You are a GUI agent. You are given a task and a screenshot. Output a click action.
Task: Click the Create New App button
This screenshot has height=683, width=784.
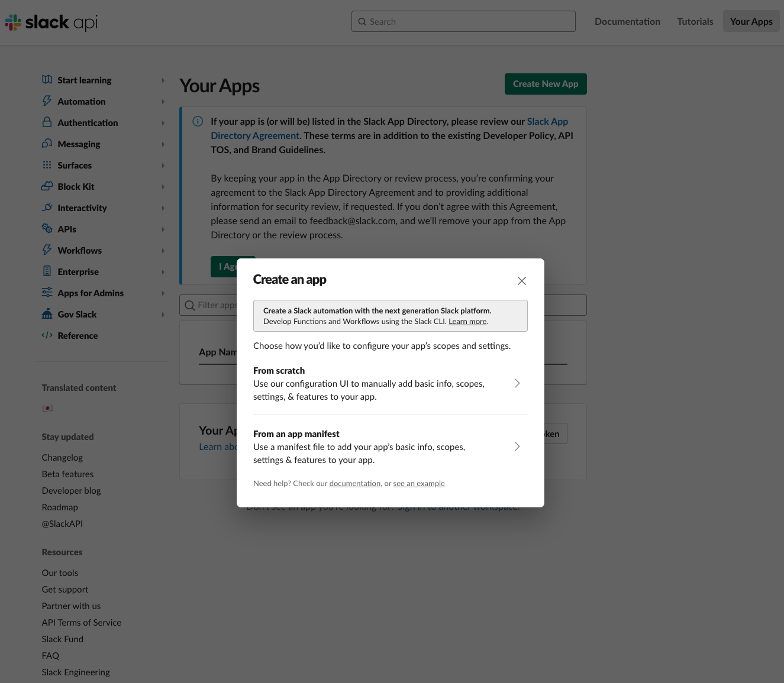546,84
